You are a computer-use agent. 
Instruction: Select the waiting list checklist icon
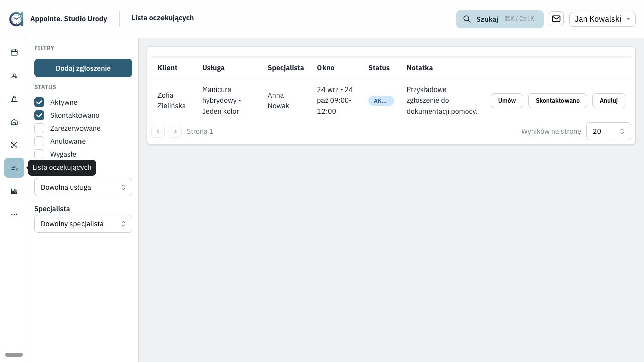(x=14, y=168)
